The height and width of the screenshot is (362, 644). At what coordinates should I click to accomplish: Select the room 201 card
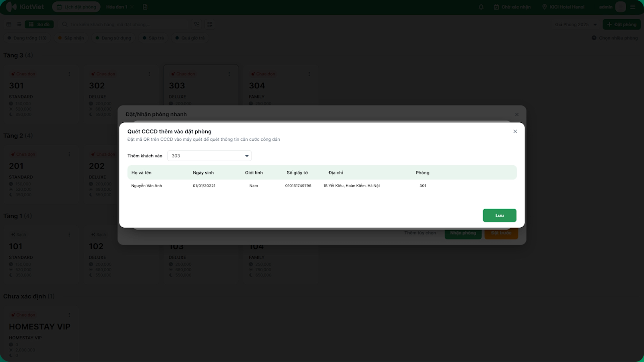tap(41, 174)
